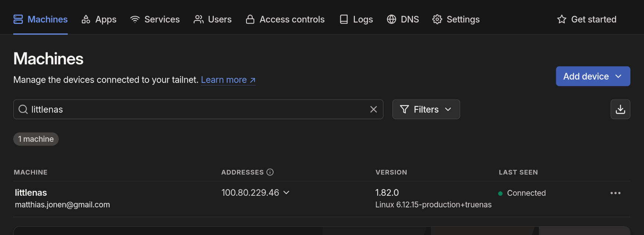Open the Logs tab
The height and width of the screenshot is (235, 644).
(x=356, y=19)
